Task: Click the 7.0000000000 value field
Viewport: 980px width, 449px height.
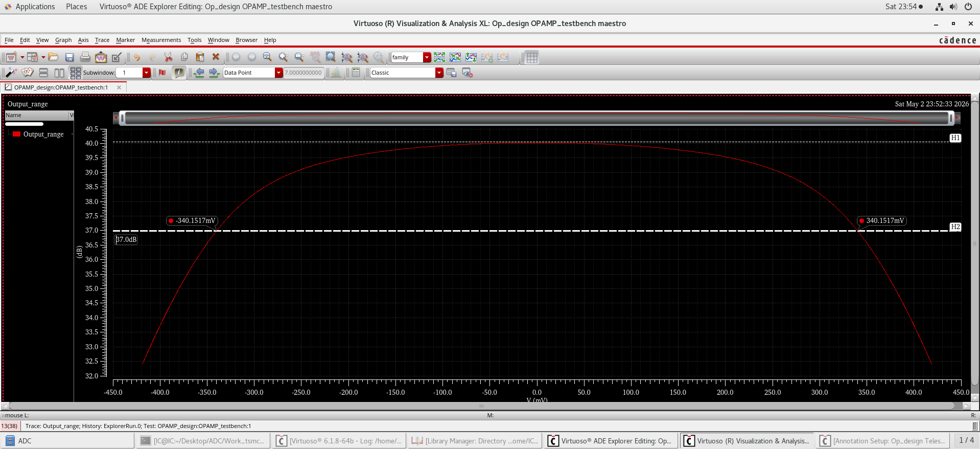Action: coord(304,73)
